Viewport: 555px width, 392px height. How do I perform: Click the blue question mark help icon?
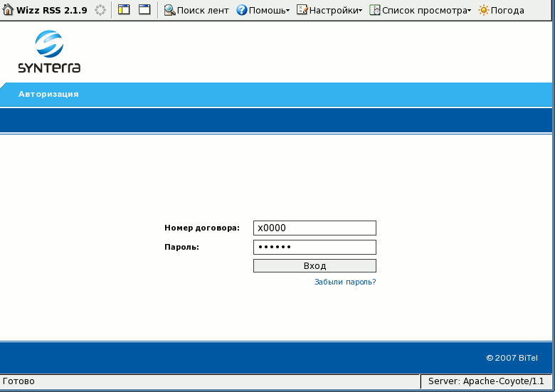[x=241, y=10]
